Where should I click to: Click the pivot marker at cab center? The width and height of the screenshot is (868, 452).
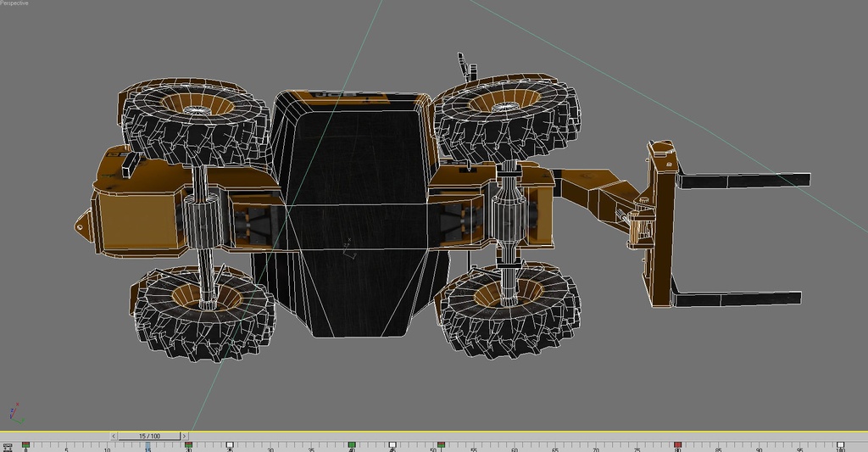click(347, 248)
